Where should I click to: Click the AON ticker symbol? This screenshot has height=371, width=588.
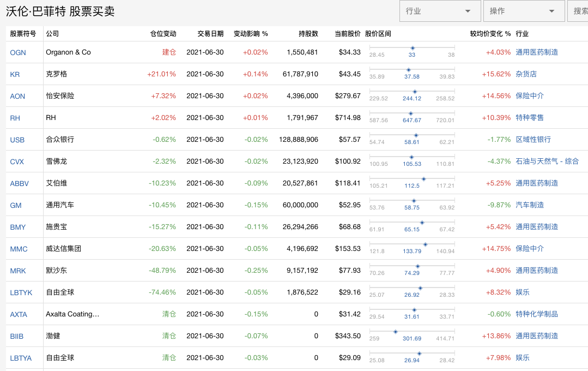pos(17,96)
